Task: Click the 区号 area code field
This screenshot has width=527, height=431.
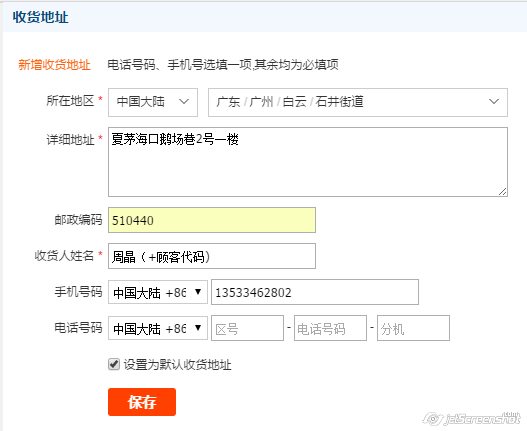Action: [x=247, y=328]
